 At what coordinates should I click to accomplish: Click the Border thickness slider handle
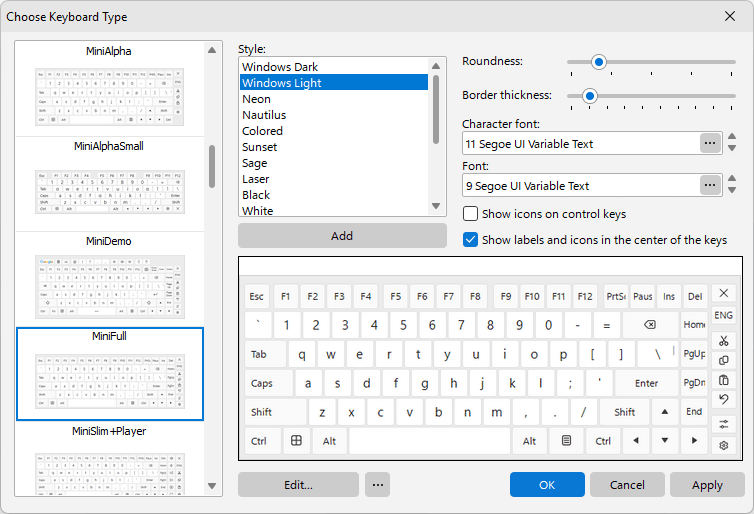click(x=590, y=96)
